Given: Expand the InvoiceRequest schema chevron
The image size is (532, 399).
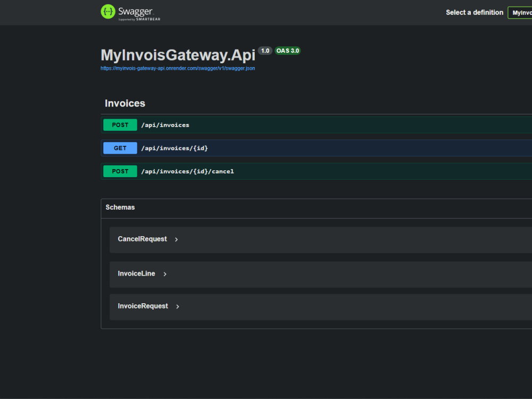Looking at the screenshot, I should (178, 307).
